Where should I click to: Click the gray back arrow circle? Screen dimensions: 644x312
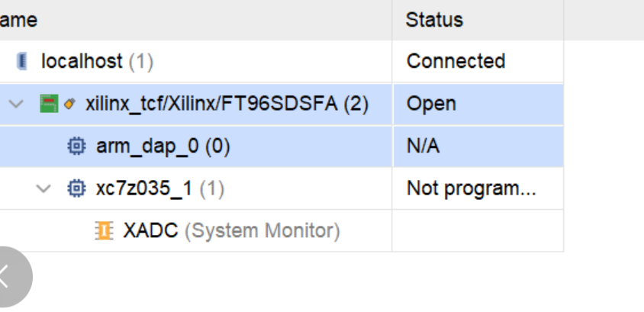pyautogui.click(x=11, y=277)
